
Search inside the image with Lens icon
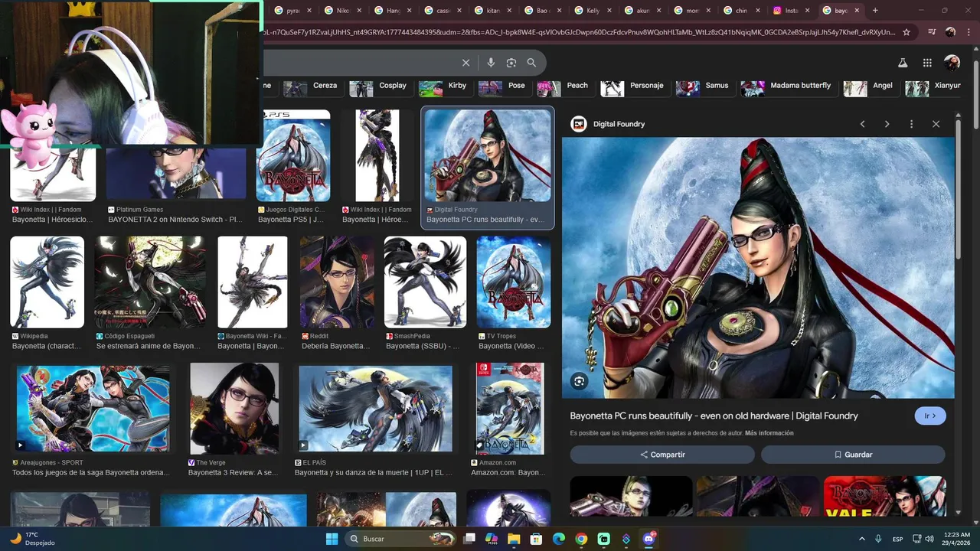(580, 381)
